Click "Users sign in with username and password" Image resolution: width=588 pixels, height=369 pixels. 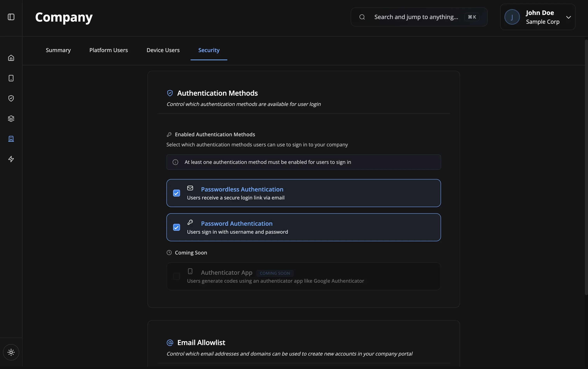coord(237,232)
